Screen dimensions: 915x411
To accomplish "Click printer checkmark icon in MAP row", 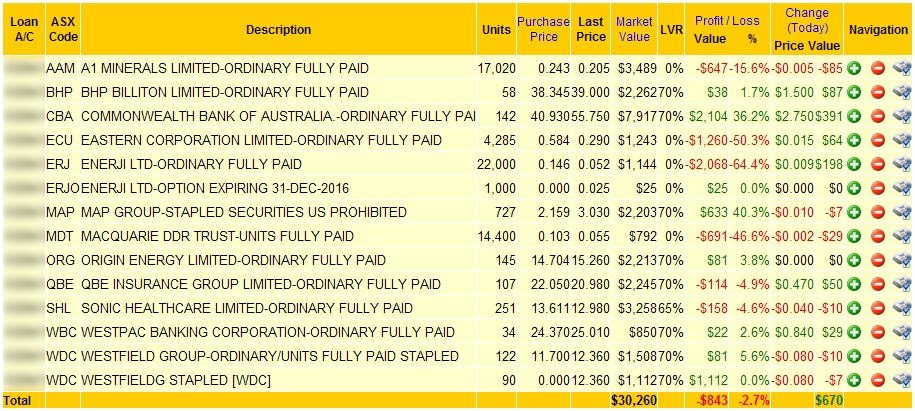I will 902,212.
